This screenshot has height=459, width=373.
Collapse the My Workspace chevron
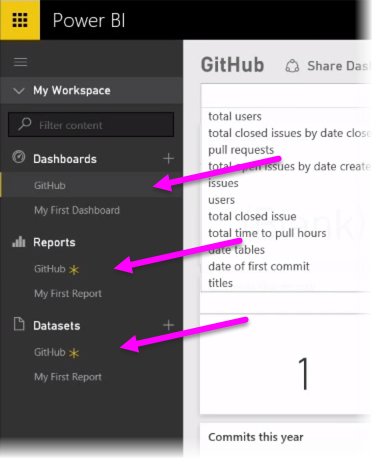19,90
